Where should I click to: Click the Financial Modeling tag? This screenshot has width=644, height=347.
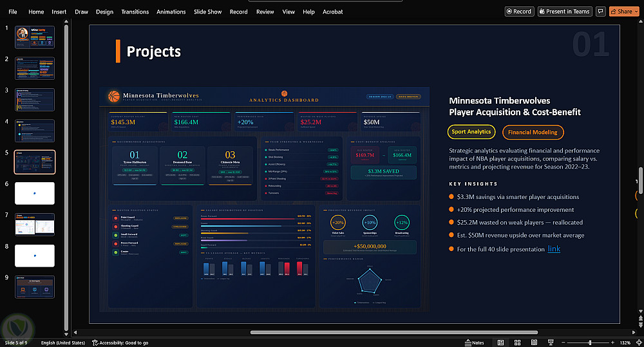[533, 132]
